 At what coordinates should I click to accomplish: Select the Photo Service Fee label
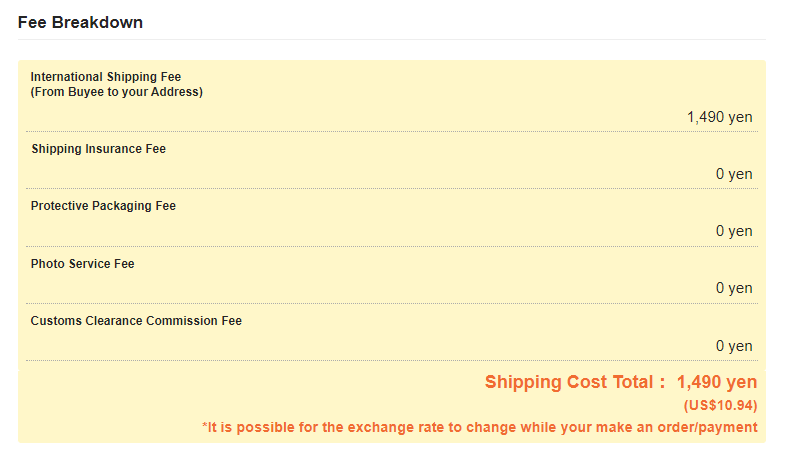click(82, 264)
